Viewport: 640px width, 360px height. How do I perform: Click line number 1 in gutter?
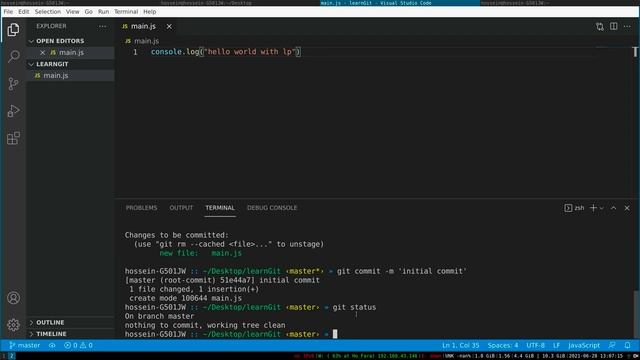135,52
